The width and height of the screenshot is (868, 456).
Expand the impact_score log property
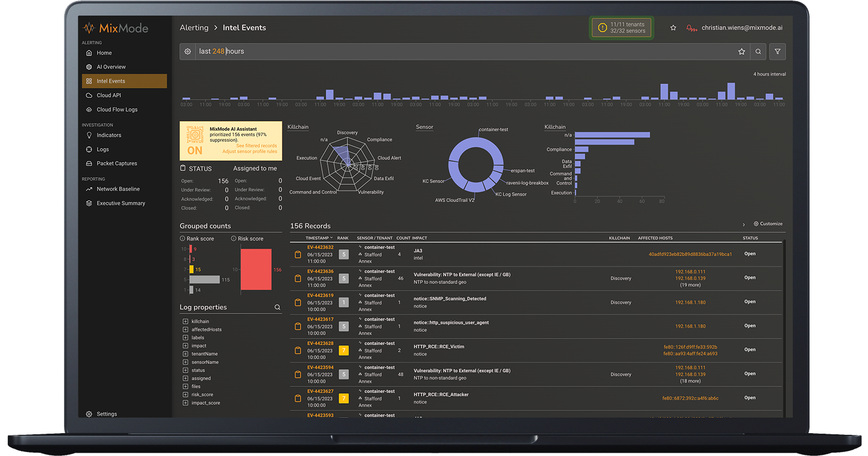click(x=185, y=403)
